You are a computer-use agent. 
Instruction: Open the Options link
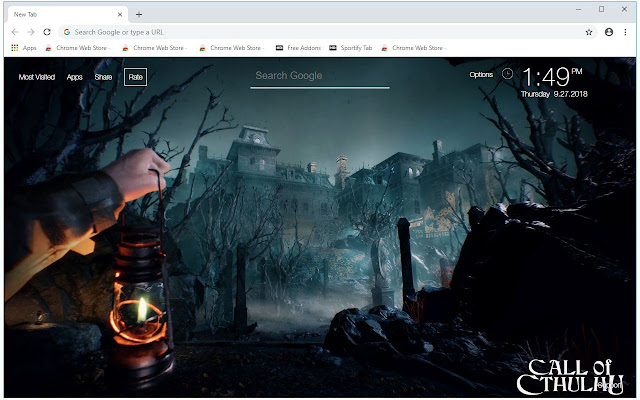click(x=481, y=75)
